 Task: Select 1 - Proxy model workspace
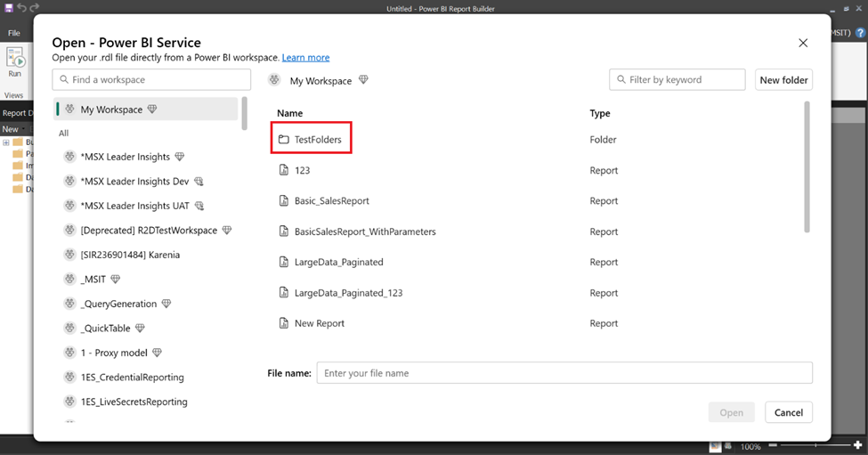pyautogui.click(x=114, y=353)
